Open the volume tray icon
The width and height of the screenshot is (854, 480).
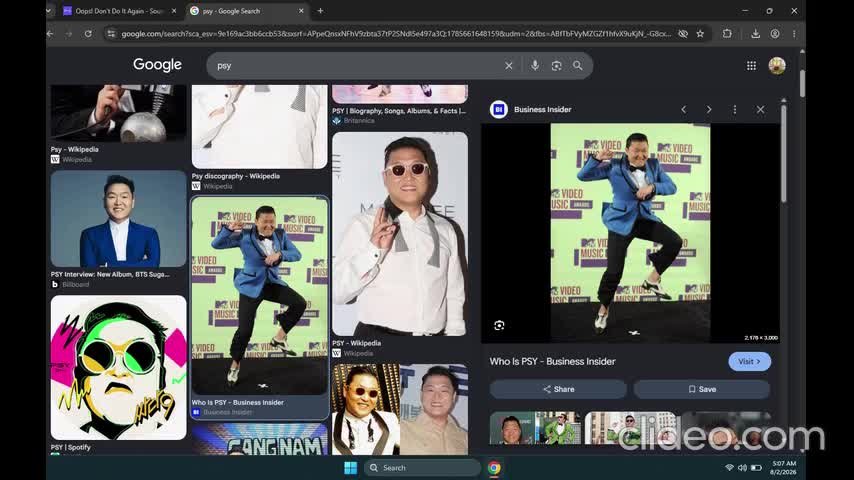[x=742, y=467]
